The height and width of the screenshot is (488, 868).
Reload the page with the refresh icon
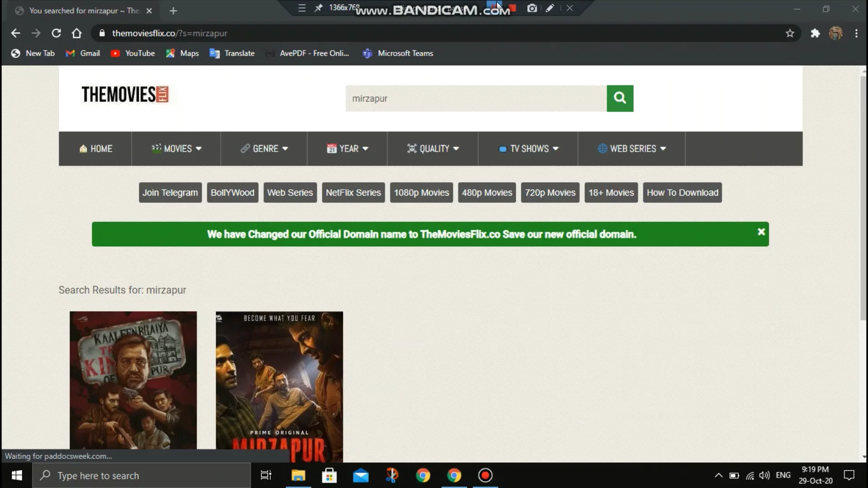click(56, 33)
